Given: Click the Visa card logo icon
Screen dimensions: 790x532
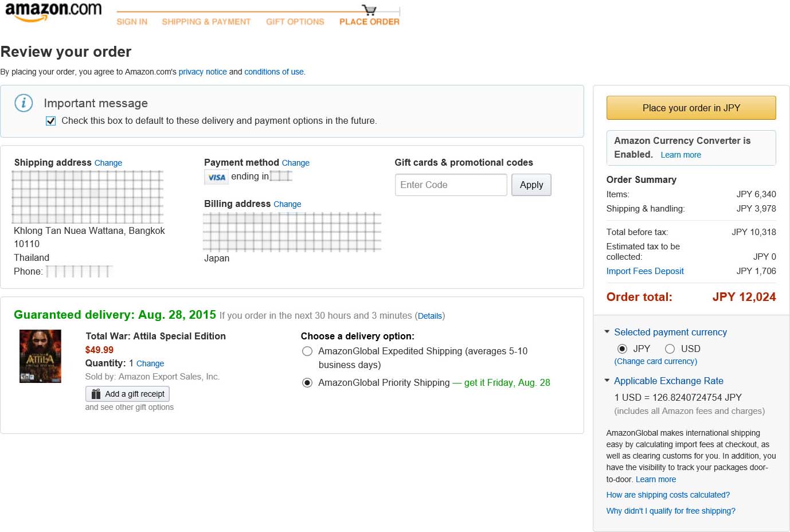Looking at the screenshot, I should [216, 177].
